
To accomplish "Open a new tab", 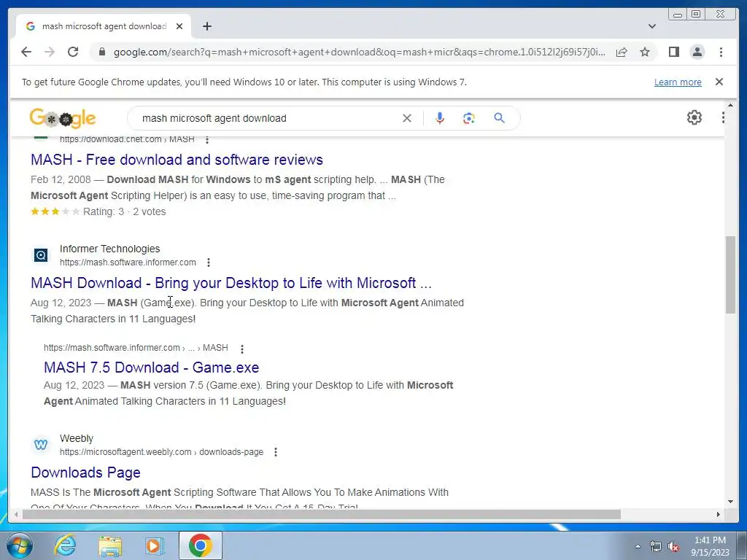I will [206, 26].
